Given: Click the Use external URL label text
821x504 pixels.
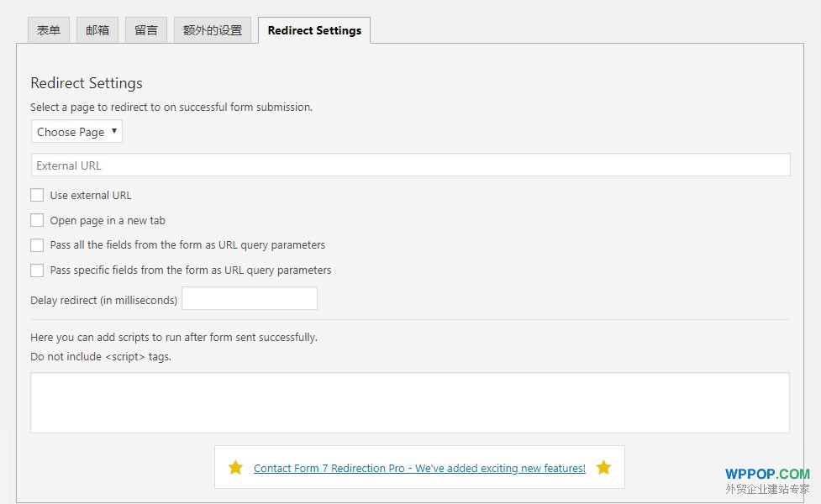Looking at the screenshot, I should coord(91,195).
